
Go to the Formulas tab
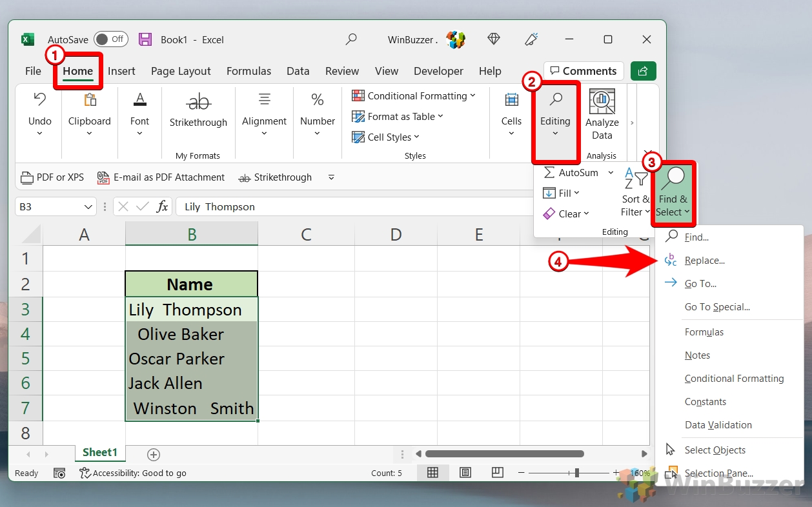click(249, 71)
